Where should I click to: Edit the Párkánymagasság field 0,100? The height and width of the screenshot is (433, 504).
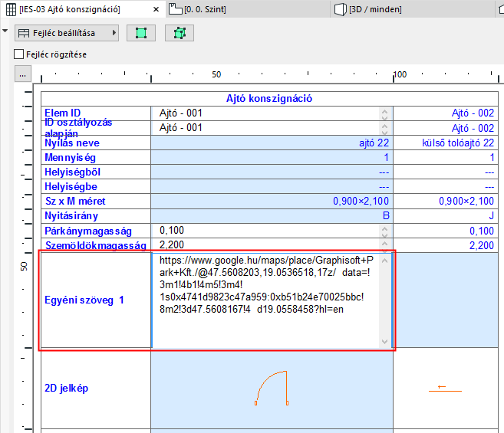[265, 231]
